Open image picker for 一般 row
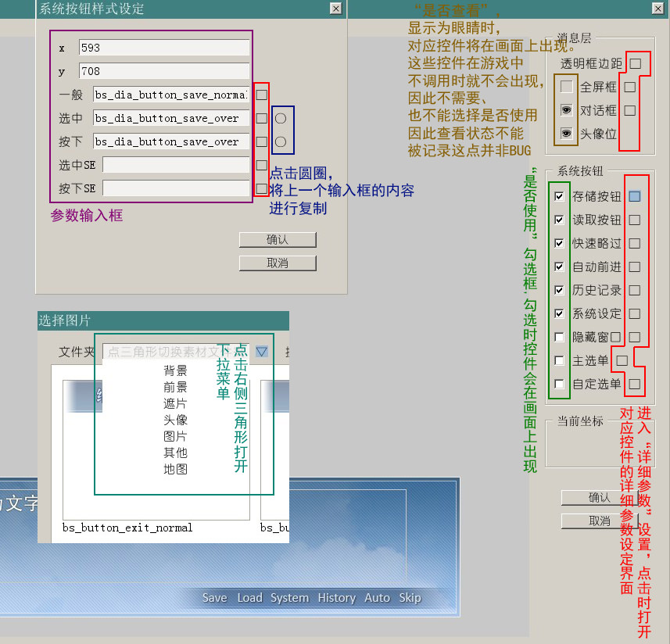The width and height of the screenshot is (670, 644). 261,95
